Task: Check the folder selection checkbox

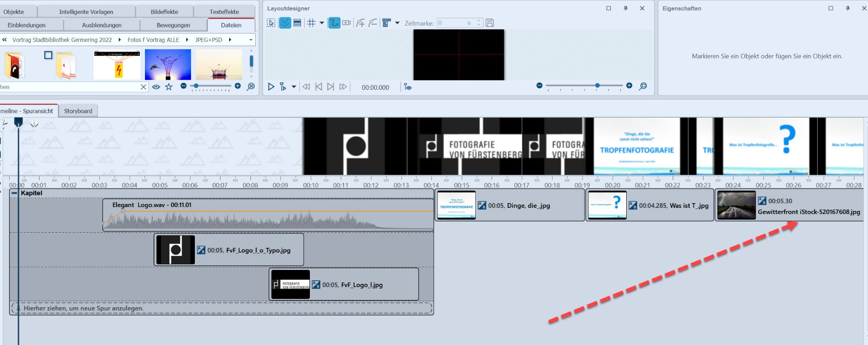Action: [x=48, y=55]
